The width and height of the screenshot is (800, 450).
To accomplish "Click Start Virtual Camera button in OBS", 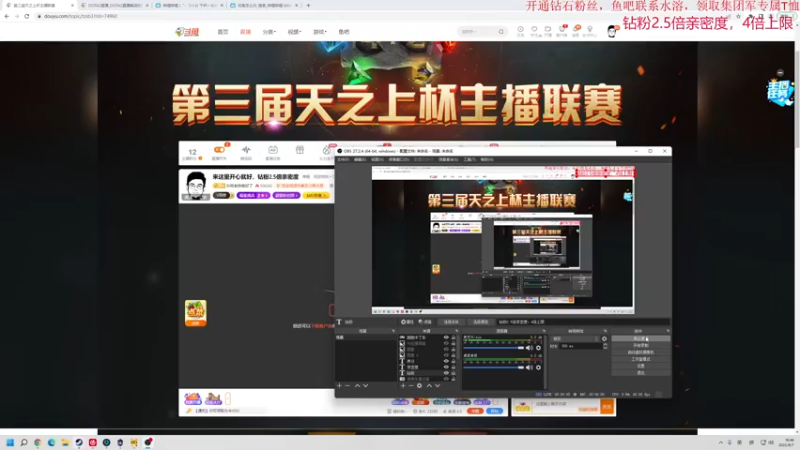I will pyautogui.click(x=641, y=353).
